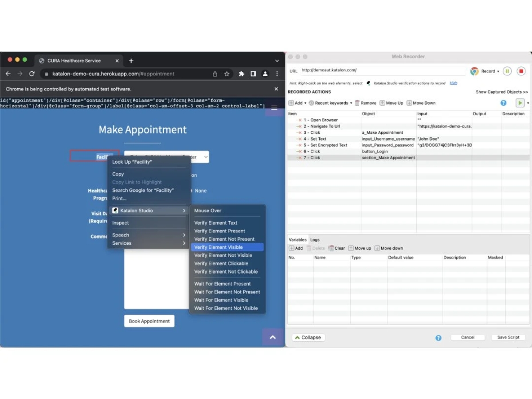Select step 7 - Click section_Make Appointment
Image resolution: width=532 pixels, height=399 pixels.
pyautogui.click(x=408, y=157)
